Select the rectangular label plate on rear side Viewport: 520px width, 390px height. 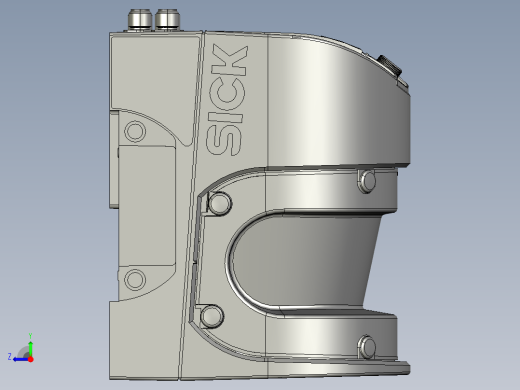click(147, 205)
